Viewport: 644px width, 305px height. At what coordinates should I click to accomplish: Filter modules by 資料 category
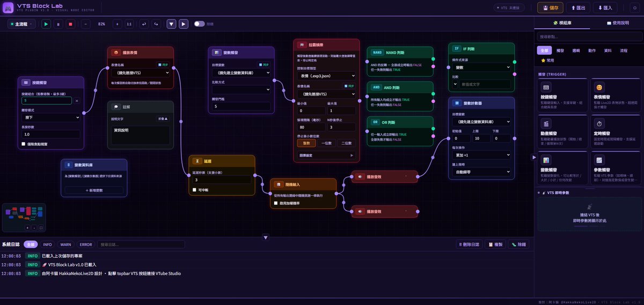click(608, 50)
